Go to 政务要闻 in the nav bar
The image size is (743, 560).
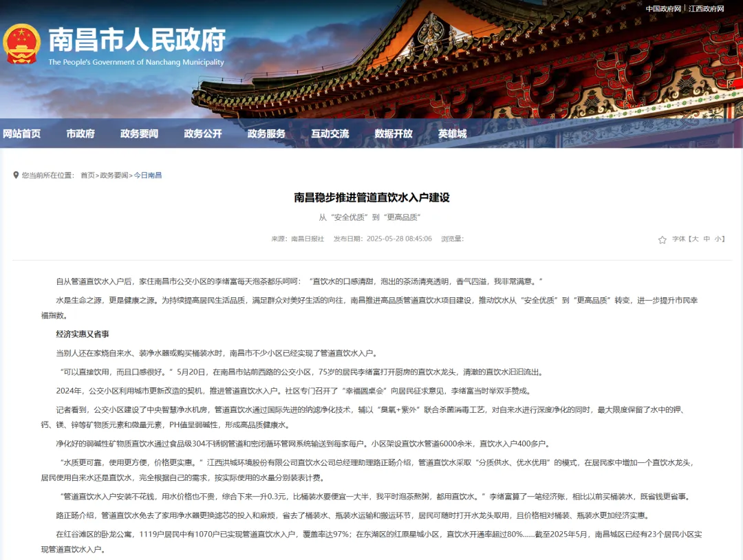click(139, 133)
